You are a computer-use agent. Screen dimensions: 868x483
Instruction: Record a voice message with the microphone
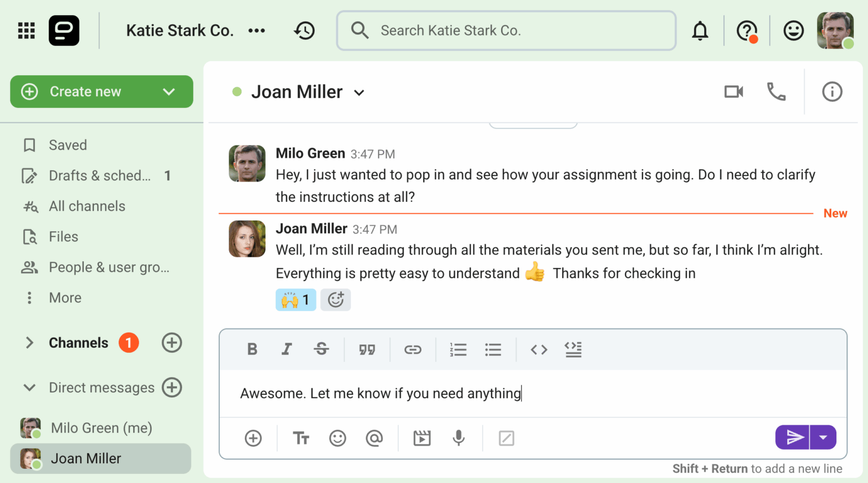458,438
